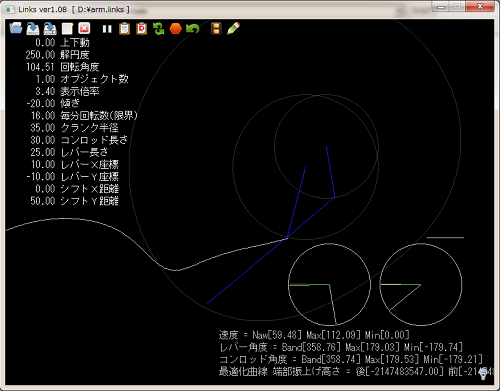The height and width of the screenshot is (391, 500).
Task: Click the save-as icon next to save
Action: tap(50, 28)
